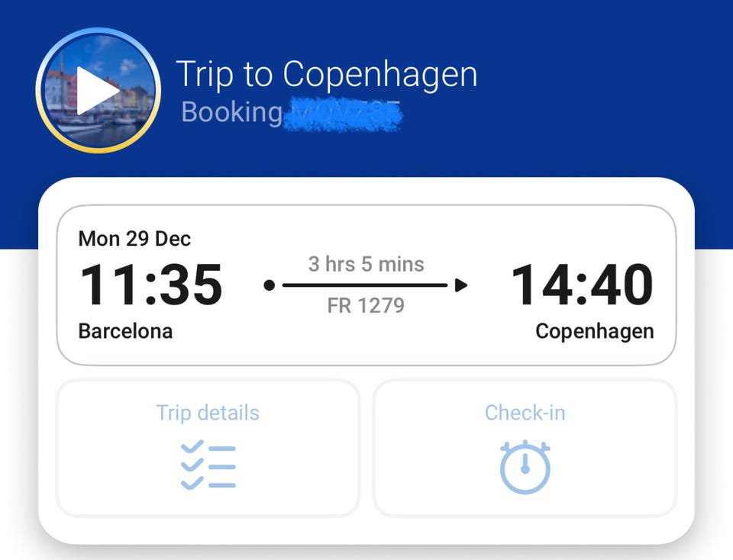
Task: Click the flight route line between times
Action: click(x=365, y=285)
